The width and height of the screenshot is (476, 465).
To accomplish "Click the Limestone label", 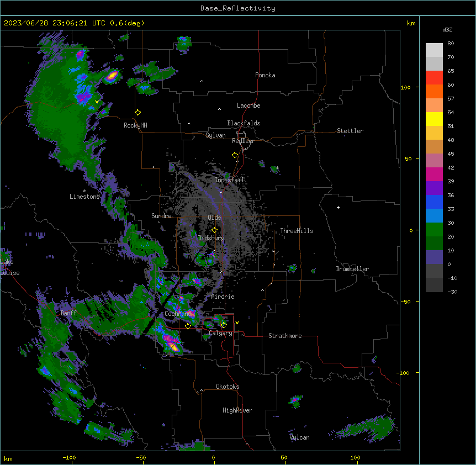I will pos(84,197).
